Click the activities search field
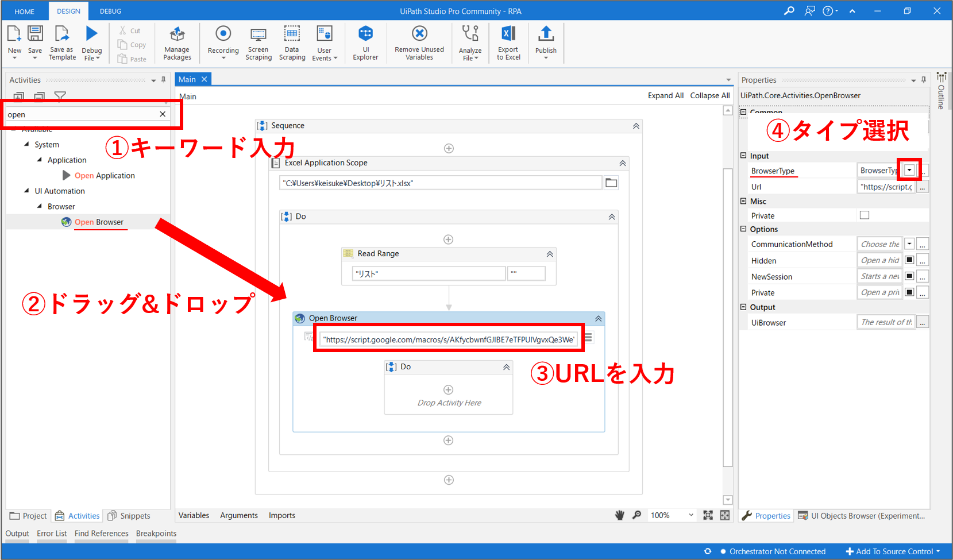The height and width of the screenshot is (560, 953). 80,114
